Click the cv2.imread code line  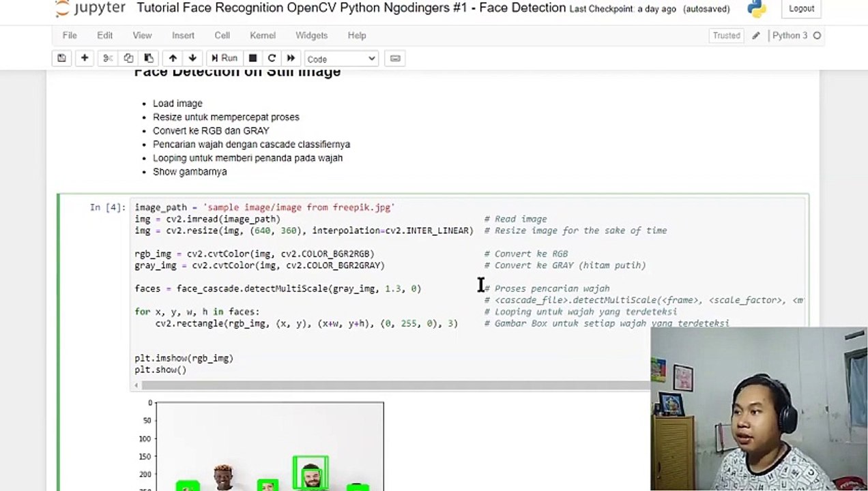[207, 219]
